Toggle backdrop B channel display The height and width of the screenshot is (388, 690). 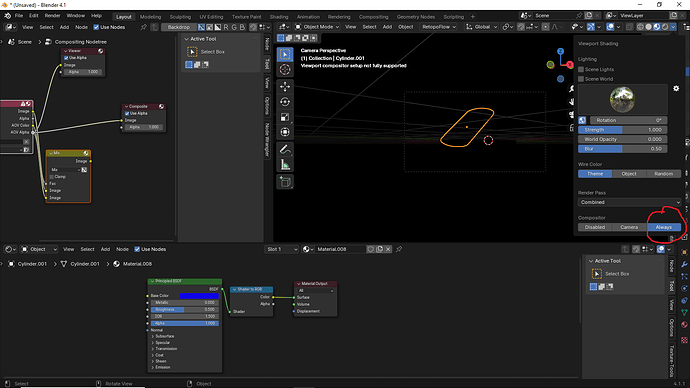[242, 27]
